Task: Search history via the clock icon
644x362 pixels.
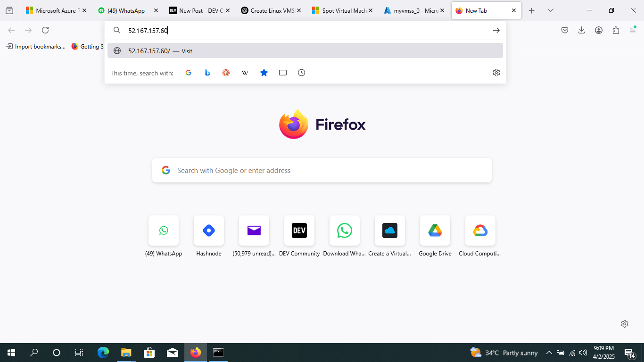Action: tap(302, 73)
